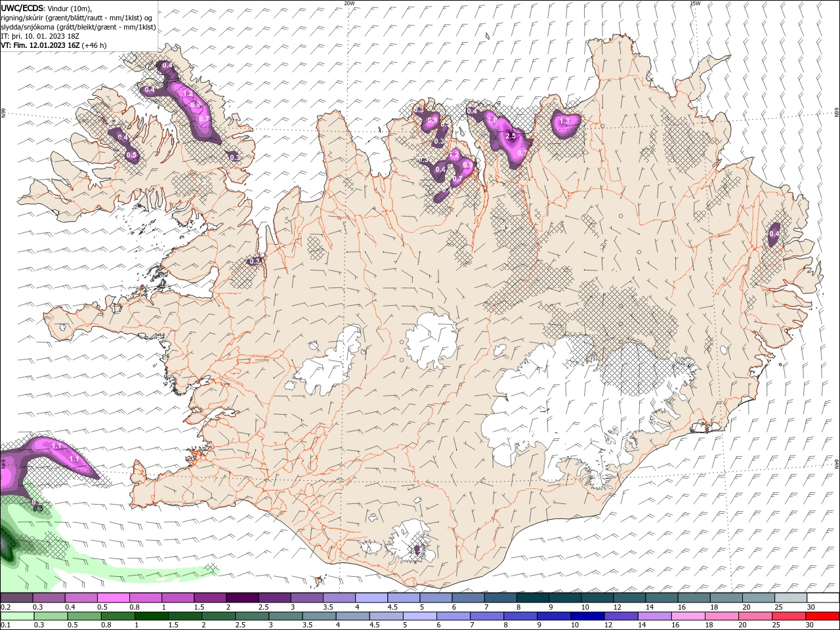The image size is (840, 630).
Task: Click the palest green 0.1 rain legend swatch
Action: (16, 616)
